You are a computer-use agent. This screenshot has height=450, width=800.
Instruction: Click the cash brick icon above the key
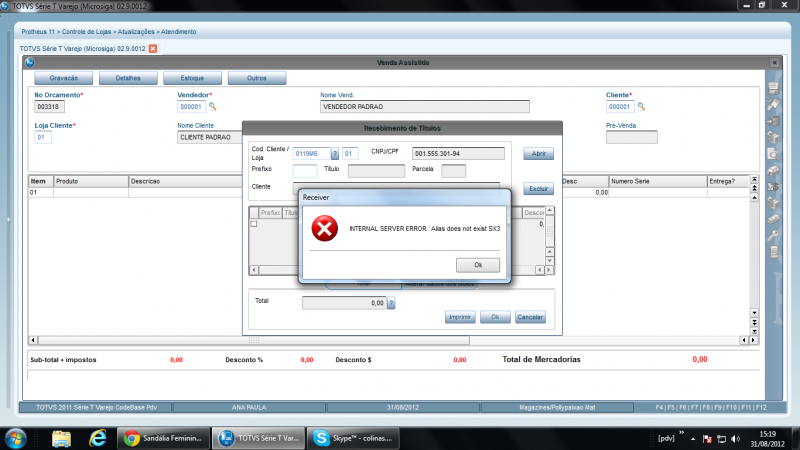[x=773, y=219]
